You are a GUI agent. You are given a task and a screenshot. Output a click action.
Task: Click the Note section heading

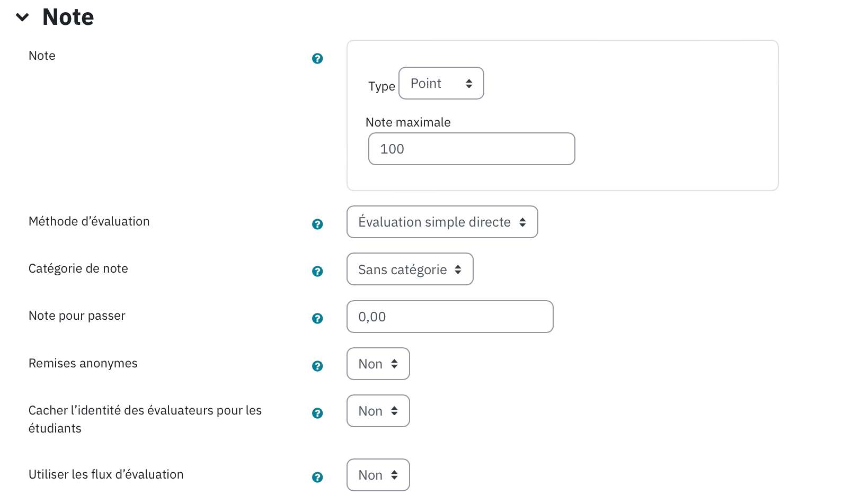pos(68,17)
